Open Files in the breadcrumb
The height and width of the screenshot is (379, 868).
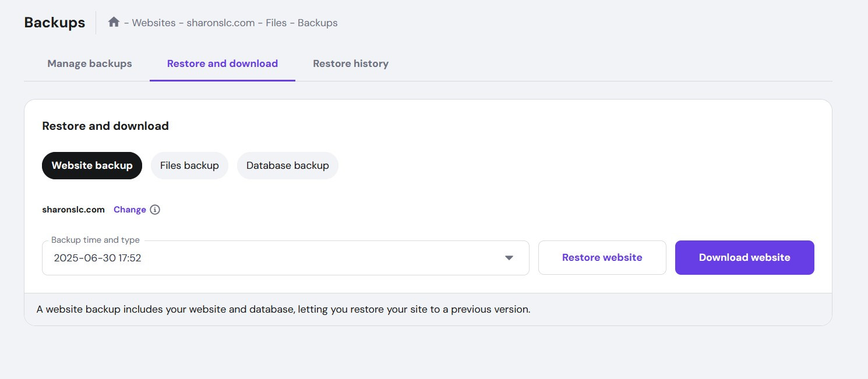click(276, 23)
